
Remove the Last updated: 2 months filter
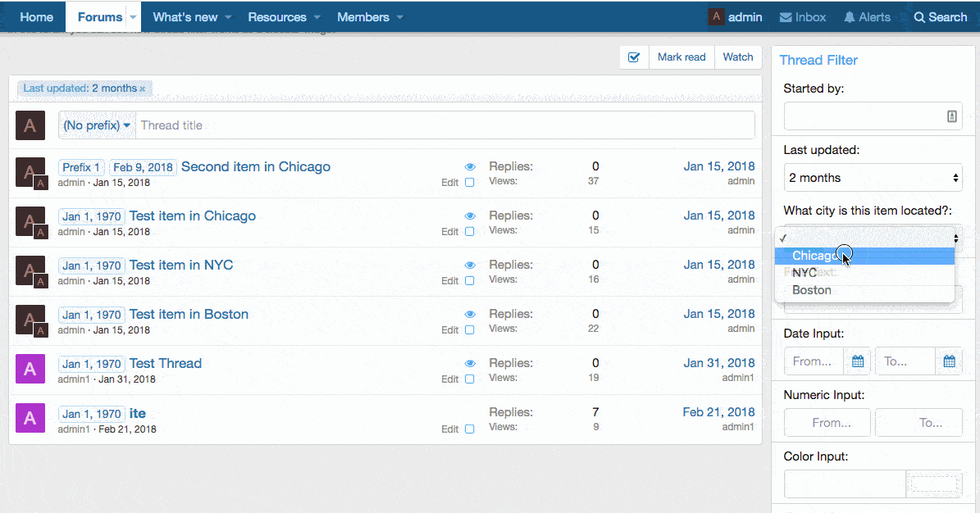[x=142, y=89]
